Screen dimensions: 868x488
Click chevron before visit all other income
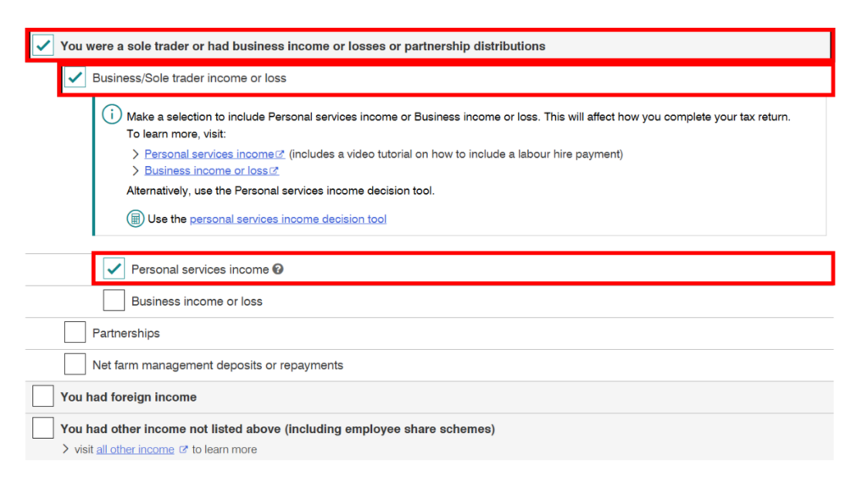coord(65,449)
